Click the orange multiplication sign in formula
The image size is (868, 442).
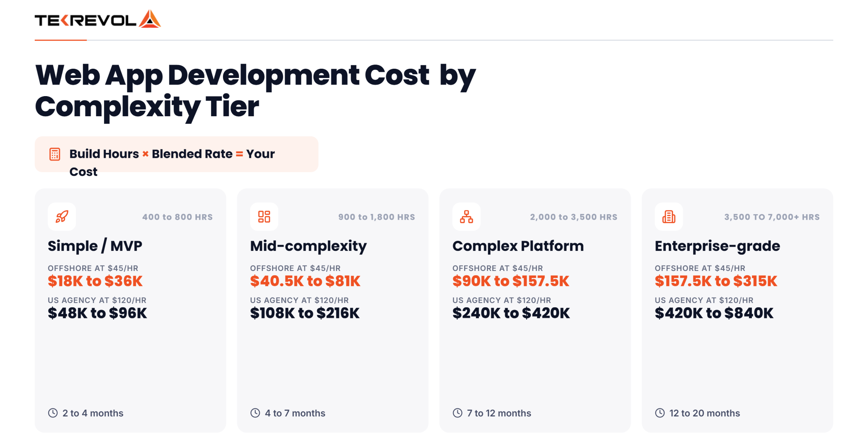pyautogui.click(x=145, y=154)
